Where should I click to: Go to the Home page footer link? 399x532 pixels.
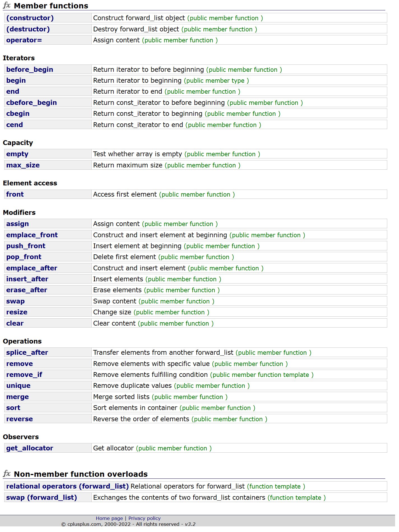click(x=109, y=518)
